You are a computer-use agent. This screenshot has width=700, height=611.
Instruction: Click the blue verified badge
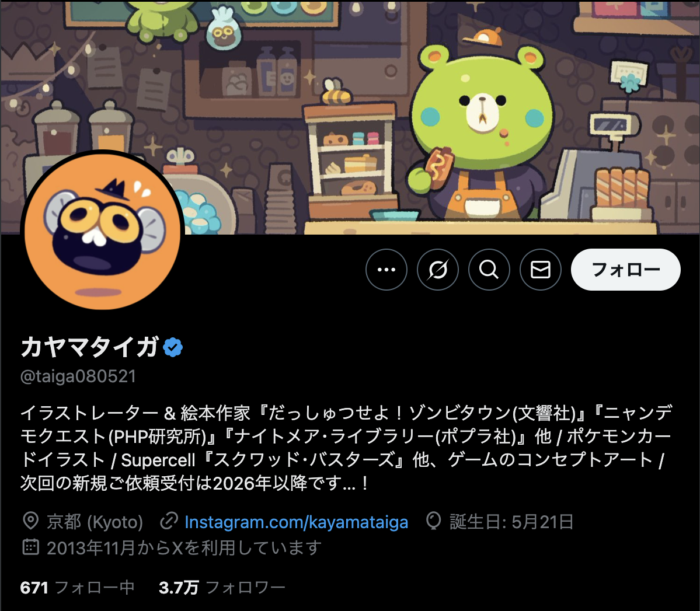[173, 347]
